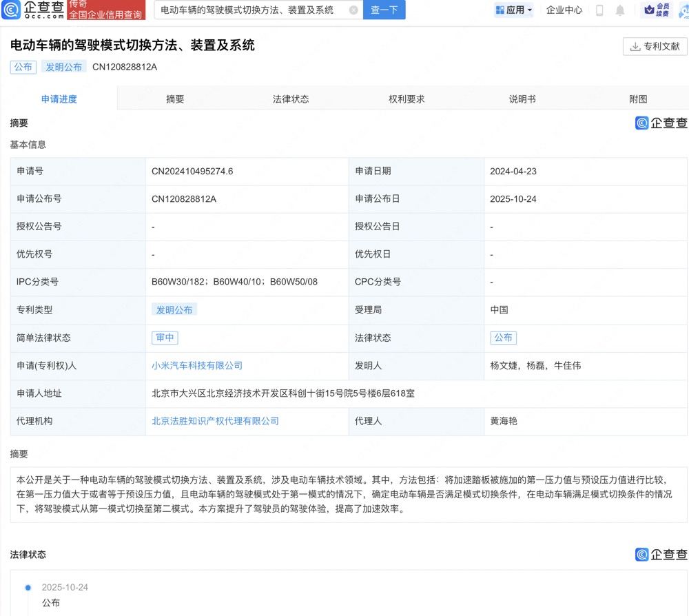Image resolution: width=689 pixels, height=616 pixels.
Task: Open the 附图 tab
Action: (x=638, y=99)
